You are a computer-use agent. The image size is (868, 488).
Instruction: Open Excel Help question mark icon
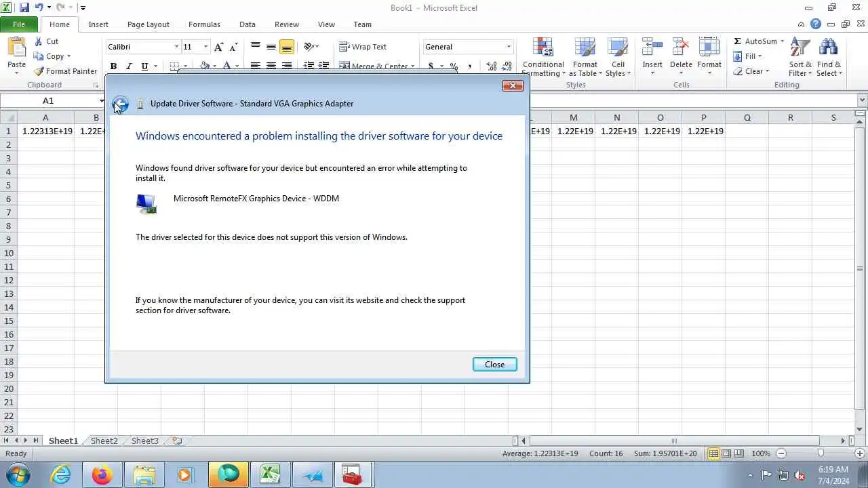click(816, 24)
